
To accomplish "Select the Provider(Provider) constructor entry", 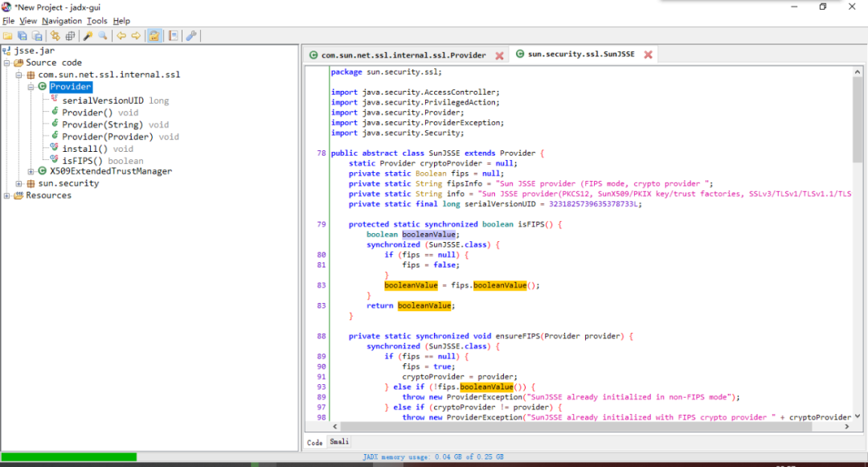I will (x=120, y=137).
